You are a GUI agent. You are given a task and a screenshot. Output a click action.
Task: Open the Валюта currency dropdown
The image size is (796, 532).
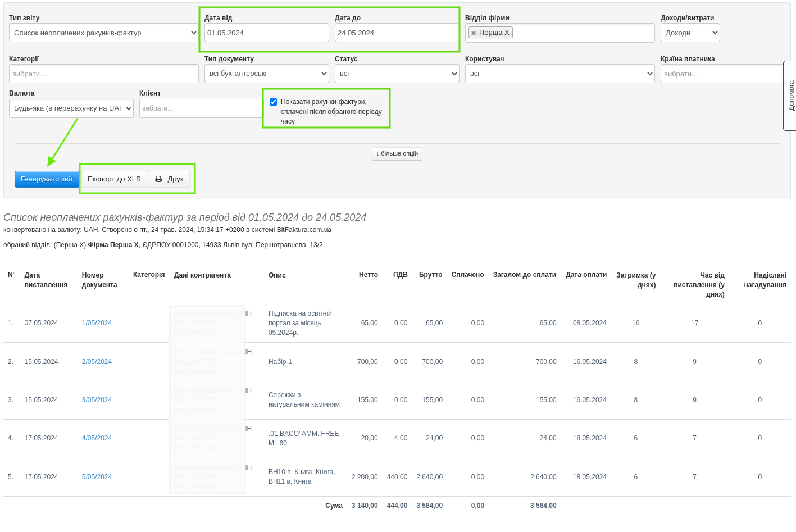71,108
